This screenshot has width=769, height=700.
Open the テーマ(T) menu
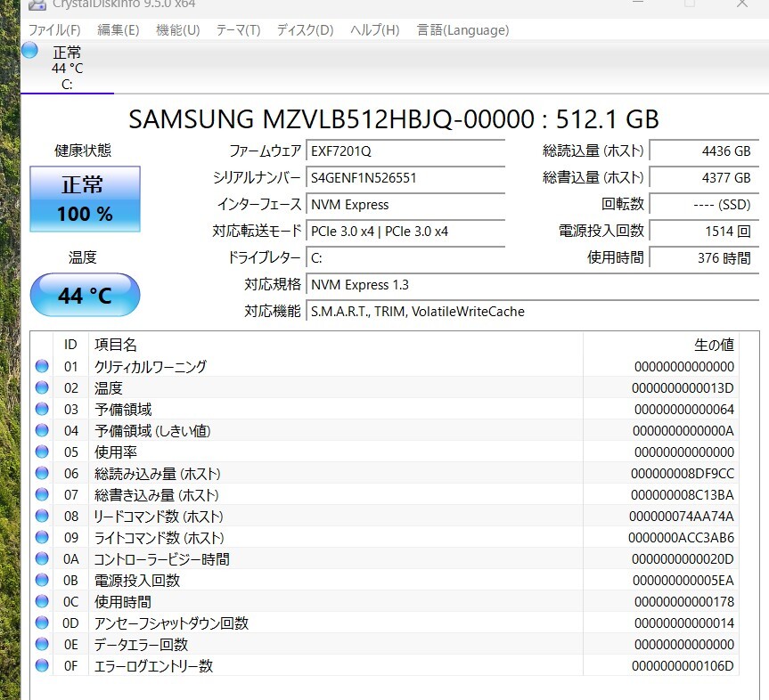pyautogui.click(x=238, y=30)
